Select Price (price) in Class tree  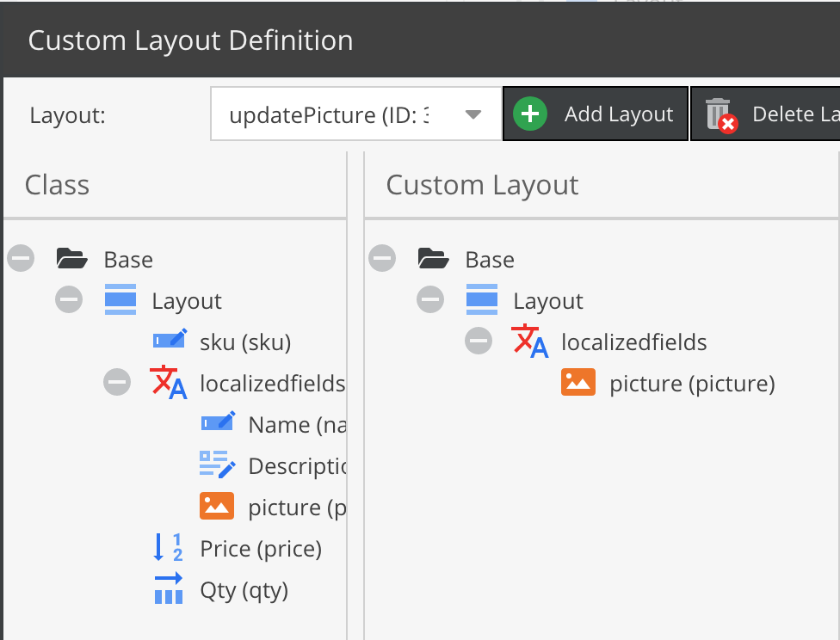coord(261,549)
